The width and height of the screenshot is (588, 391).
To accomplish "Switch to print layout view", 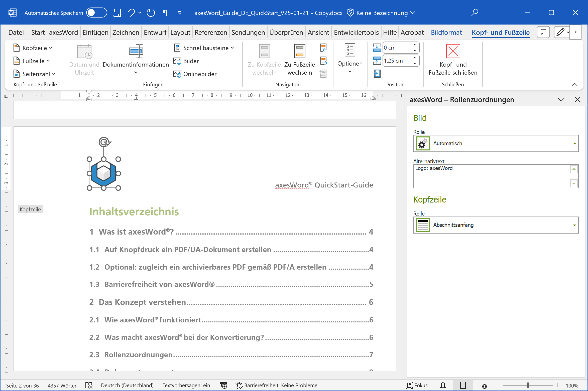I will 463,385.
